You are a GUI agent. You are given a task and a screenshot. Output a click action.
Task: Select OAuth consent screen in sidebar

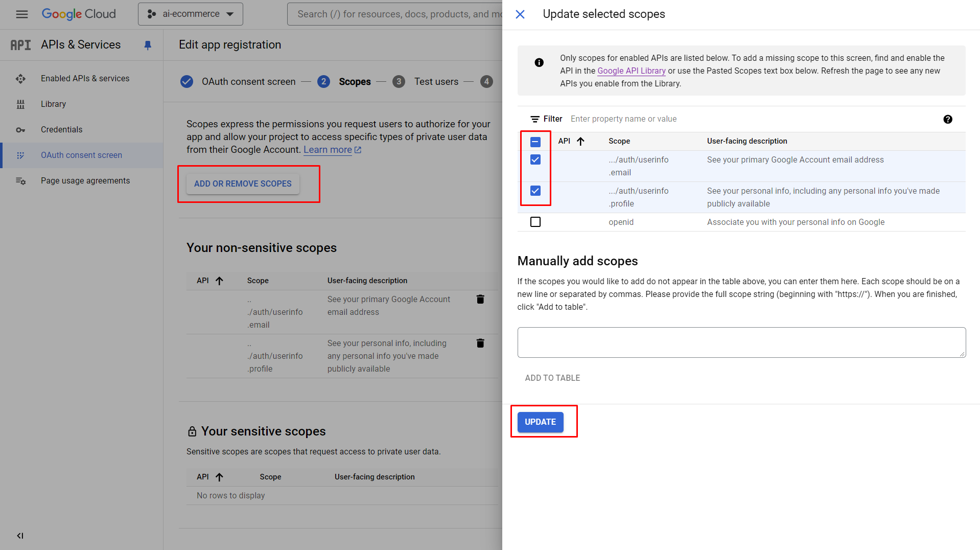(x=81, y=155)
